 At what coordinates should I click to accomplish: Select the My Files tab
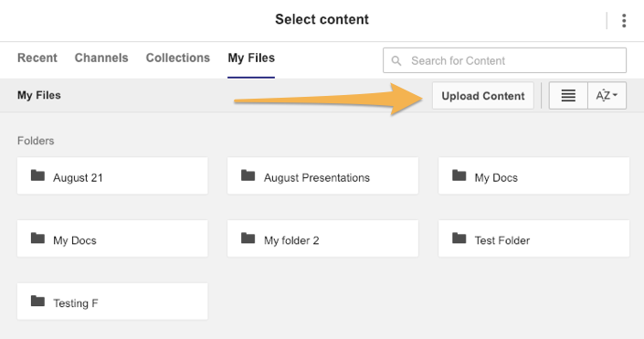tap(251, 58)
